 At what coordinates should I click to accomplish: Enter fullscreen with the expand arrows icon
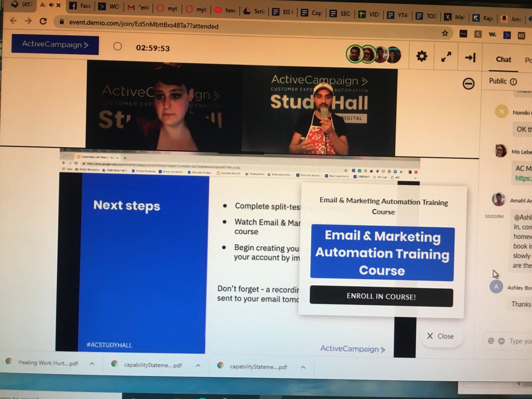pyautogui.click(x=446, y=57)
